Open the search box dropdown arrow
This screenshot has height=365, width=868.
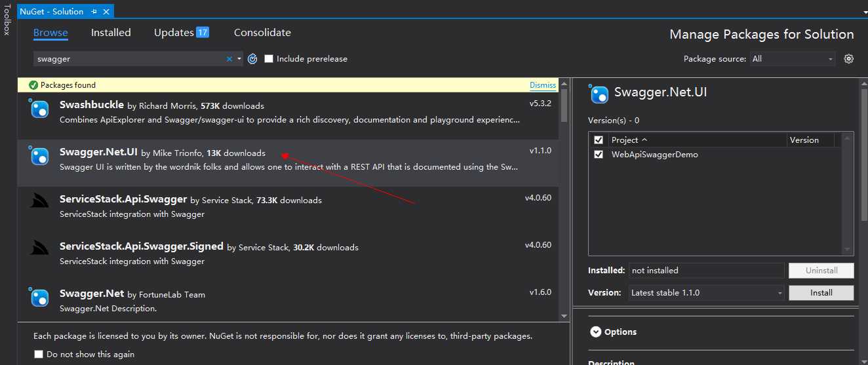click(x=239, y=59)
